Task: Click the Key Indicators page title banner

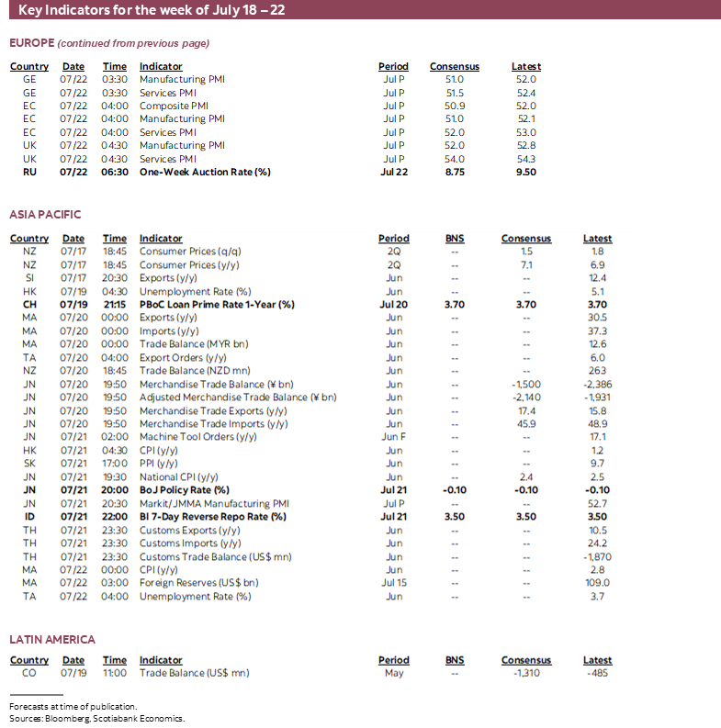Action: click(x=156, y=10)
